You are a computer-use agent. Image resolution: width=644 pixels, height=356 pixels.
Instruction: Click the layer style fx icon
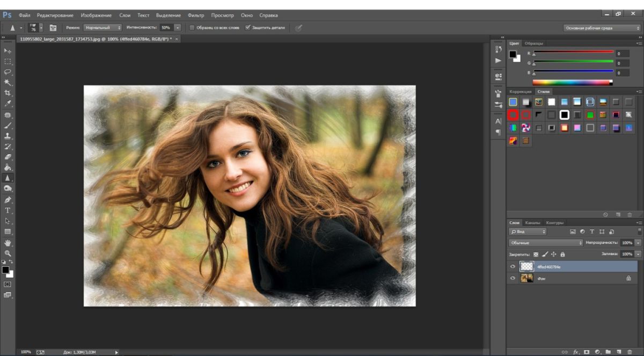[x=576, y=352]
